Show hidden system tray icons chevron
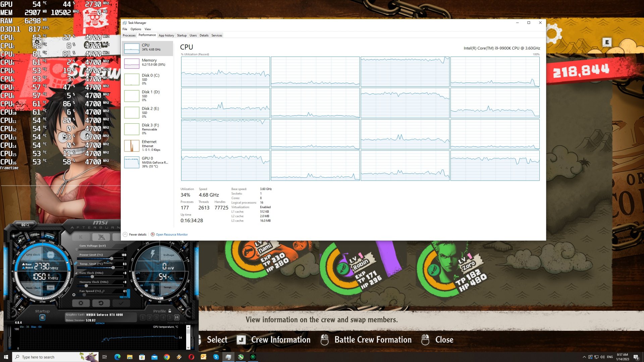The image size is (644, 362). pos(584,357)
